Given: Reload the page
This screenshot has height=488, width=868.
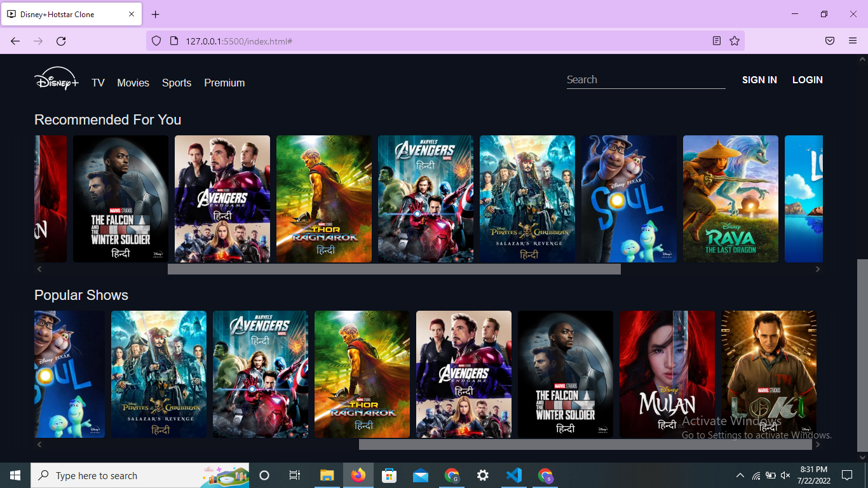Looking at the screenshot, I should [x=61, y=41].
